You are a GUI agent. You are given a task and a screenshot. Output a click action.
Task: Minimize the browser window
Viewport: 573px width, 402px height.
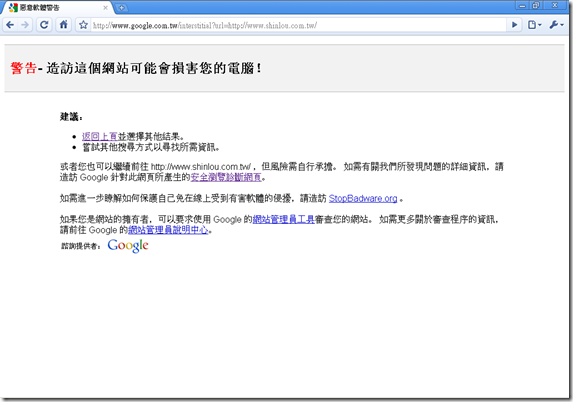[x=523, y=5]
